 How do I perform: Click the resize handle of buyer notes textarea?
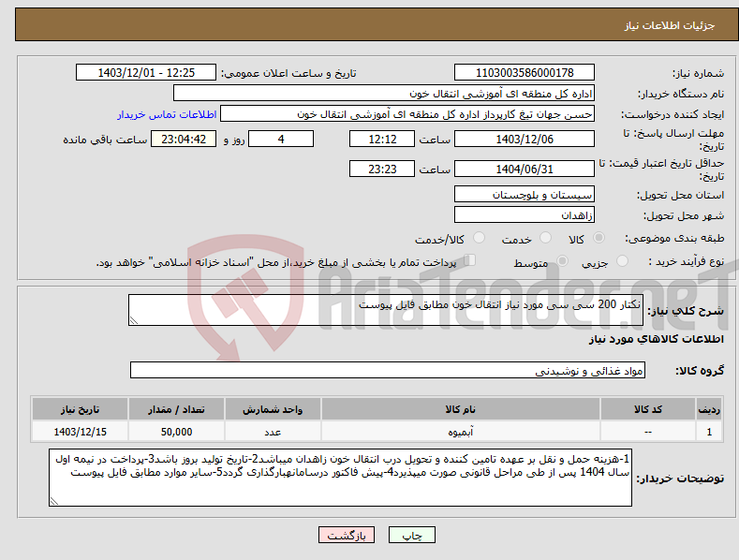pos(54,501)
